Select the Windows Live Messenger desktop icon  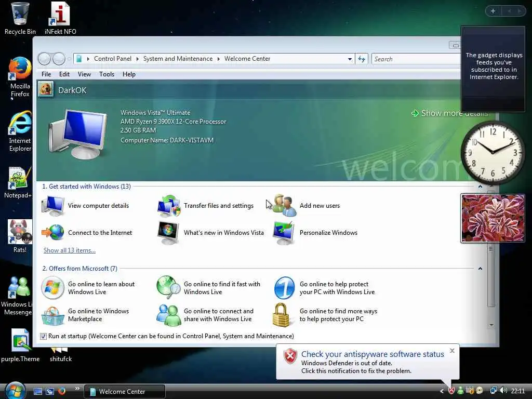pos(17,296)
